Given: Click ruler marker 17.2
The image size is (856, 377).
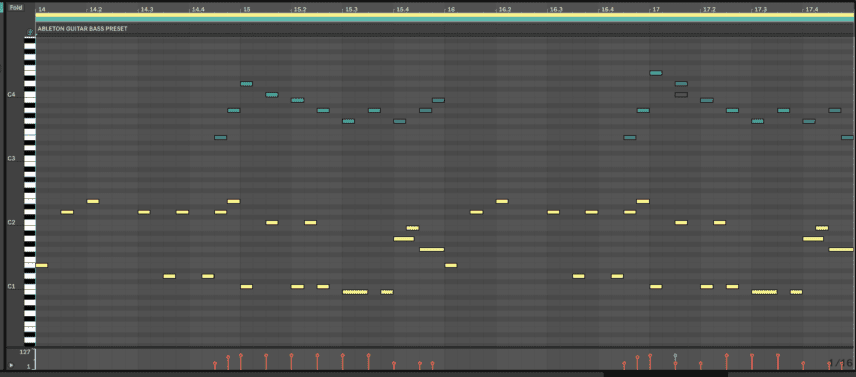Looking at the screenshot, I should point(710,9).
